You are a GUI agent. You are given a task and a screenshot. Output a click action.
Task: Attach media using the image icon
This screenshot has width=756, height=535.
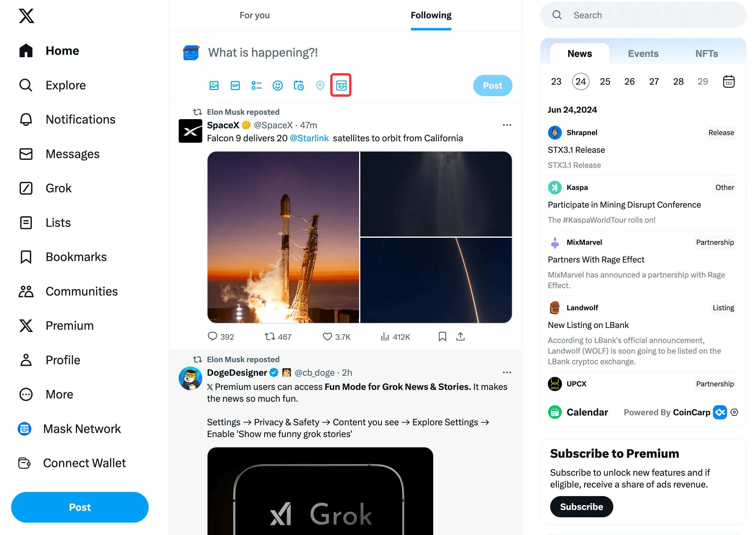pos(214,86)
